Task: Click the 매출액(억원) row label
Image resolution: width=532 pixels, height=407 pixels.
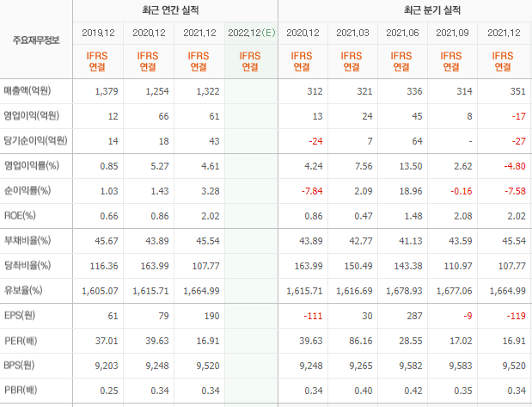Action: click(x=28, y=90)
